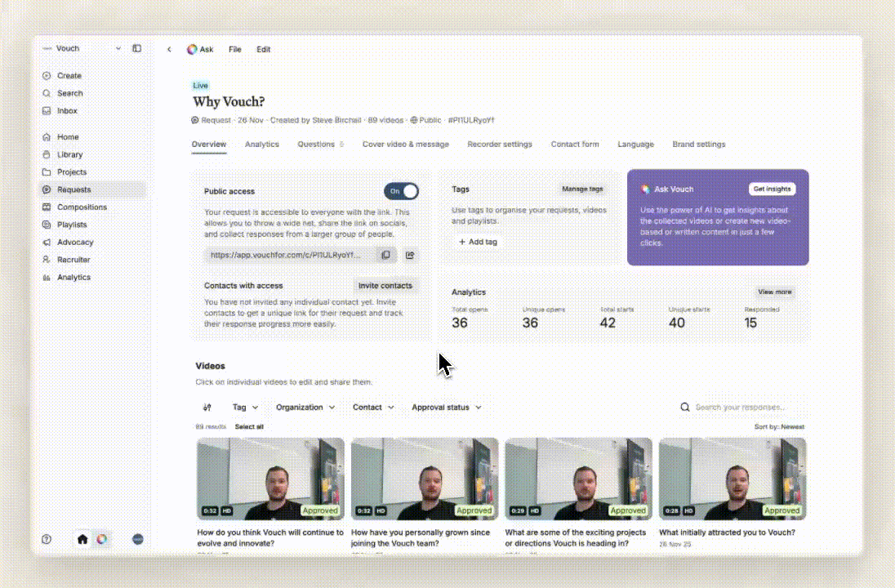Click the Inbox icon in the sidebar
This screenshot has height=588, width=895.
(x=47, y=111)
